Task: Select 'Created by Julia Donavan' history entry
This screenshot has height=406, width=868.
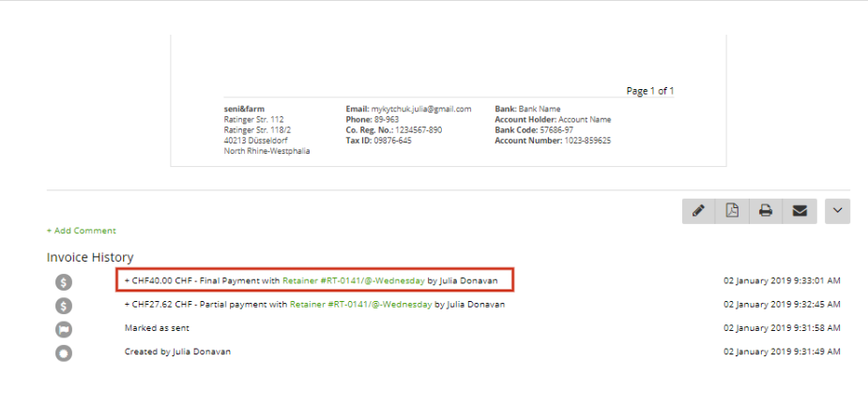Action: pyautogui.click(x=177, y=352)
